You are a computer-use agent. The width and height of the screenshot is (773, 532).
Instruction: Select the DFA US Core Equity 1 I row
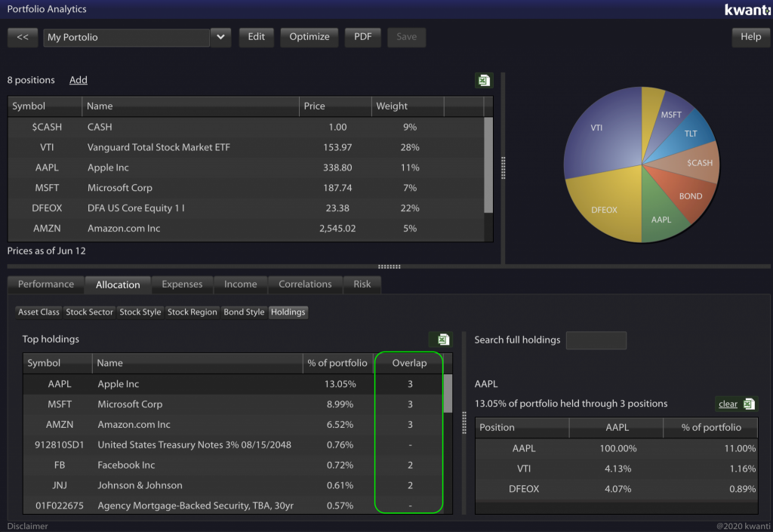click(246, 208)
